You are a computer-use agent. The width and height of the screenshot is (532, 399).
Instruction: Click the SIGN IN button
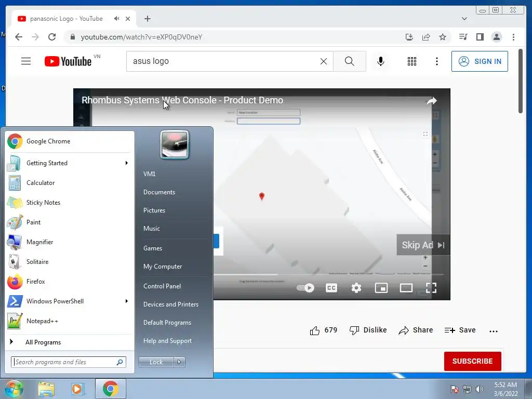pos(480,61)
